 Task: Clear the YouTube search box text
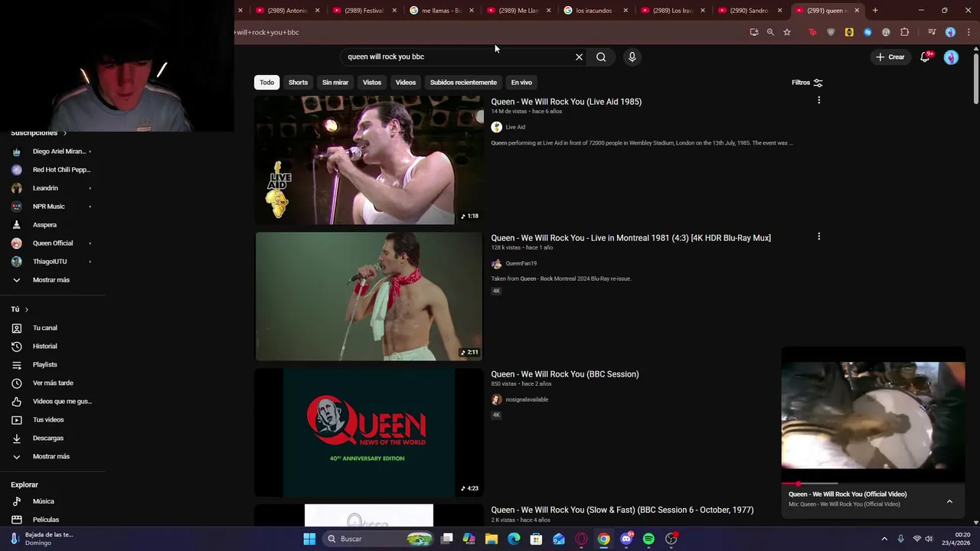pos(579,57)
